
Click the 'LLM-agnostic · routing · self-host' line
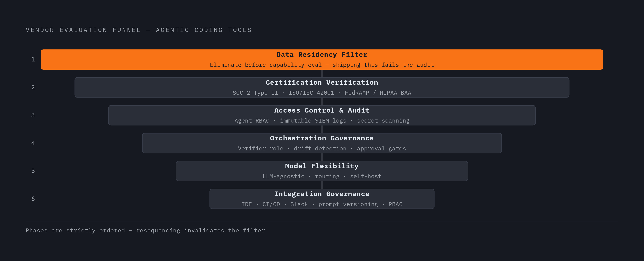[322, 176]
